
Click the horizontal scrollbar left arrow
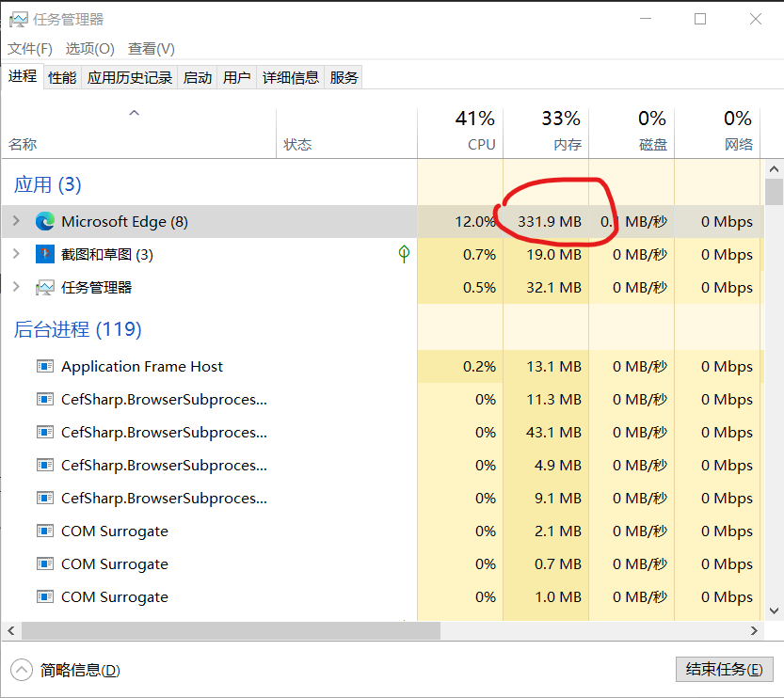tap(11, 631)
